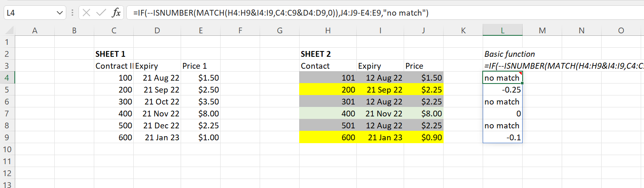The width and height of the screenshot is (644, 188).
Task: Select row 9 header
Action: 7,137
